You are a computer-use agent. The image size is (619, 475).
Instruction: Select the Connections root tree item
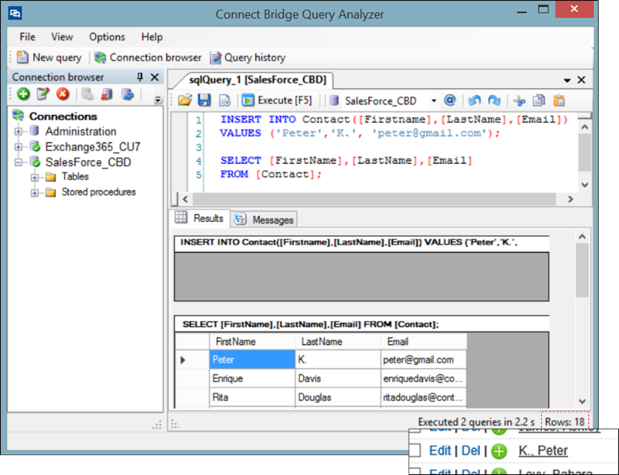tap(63, 116)
